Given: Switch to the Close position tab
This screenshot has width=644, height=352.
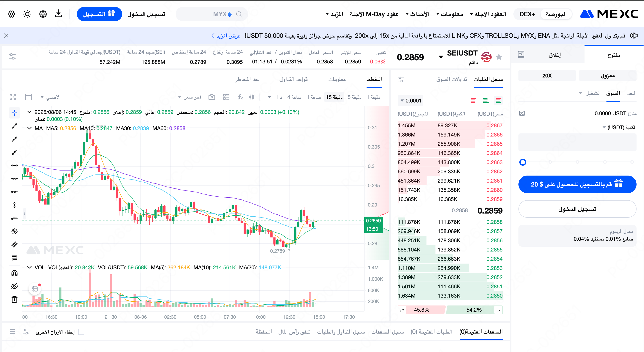Looking at the screenshot, I should click(x=555, y=55).
